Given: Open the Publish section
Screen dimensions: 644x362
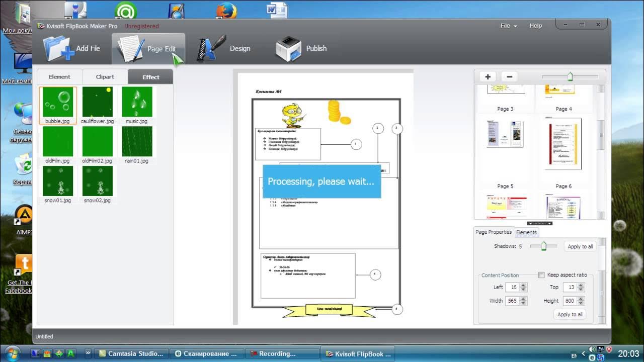Looking at the screenshot, I should pyautogui.click(x=301, y=49).
